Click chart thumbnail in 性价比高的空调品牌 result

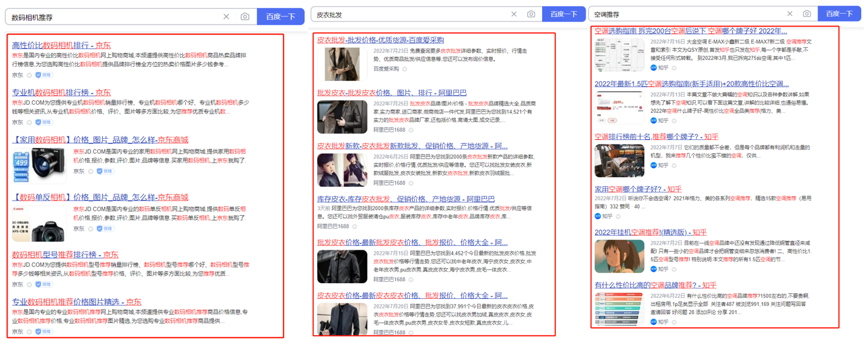click(x=620, y=309)
